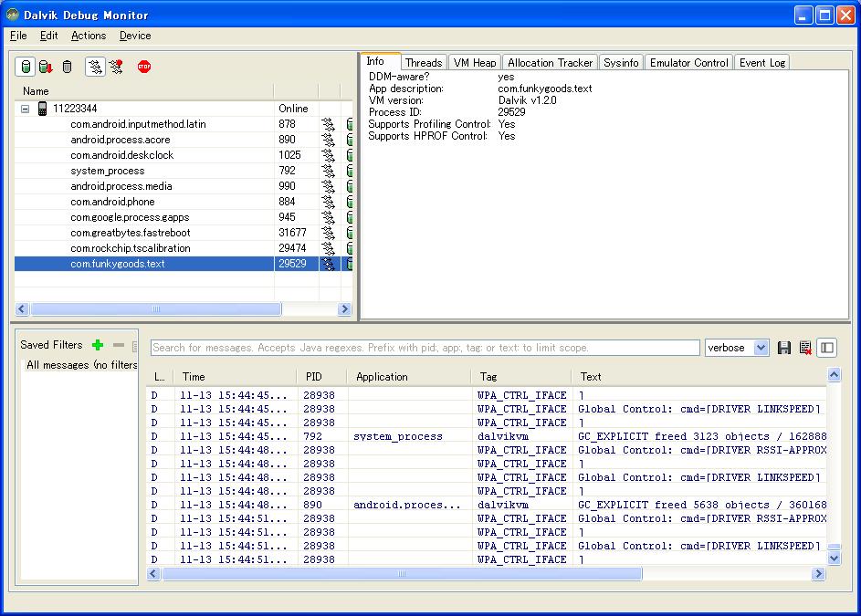
Task: Click the android.proces... application cell in log
Action: click(x=407, y=505)
